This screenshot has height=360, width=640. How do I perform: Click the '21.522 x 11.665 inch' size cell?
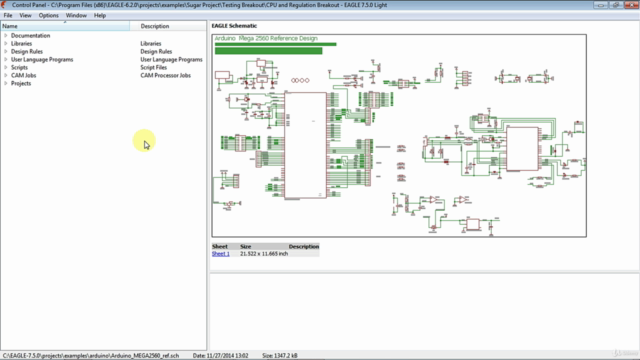coord(264,254)
